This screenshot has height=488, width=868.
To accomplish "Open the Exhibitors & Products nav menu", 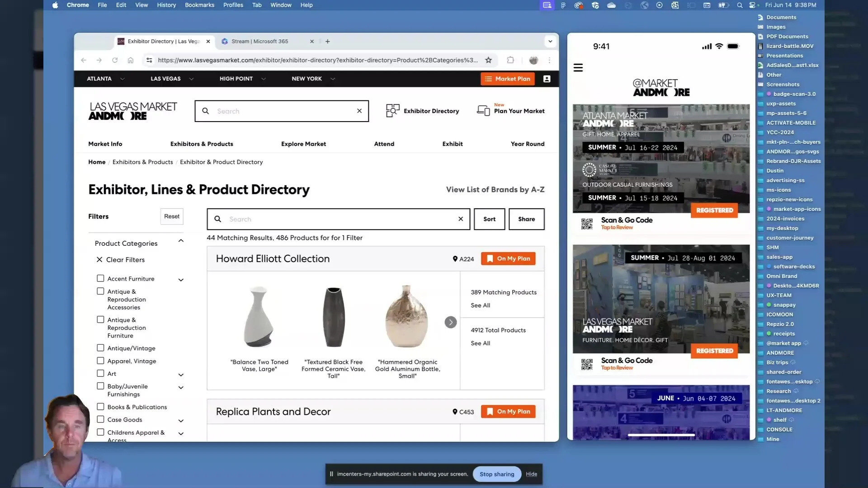I will coord(202,144).
